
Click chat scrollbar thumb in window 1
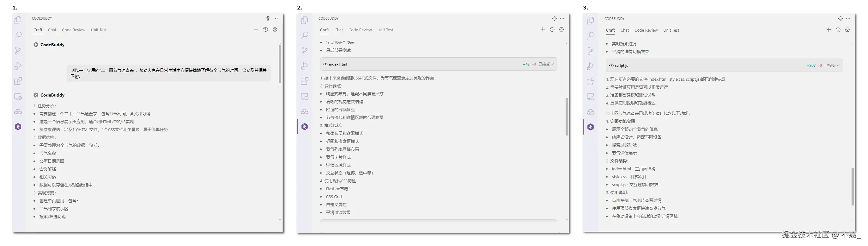coord(280,63)
